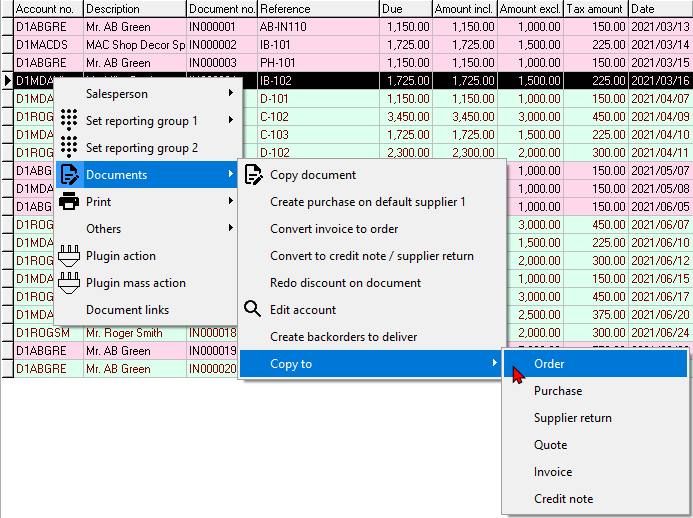Click the Document no. column header
The image size is (693, 518).
[222, 9]
